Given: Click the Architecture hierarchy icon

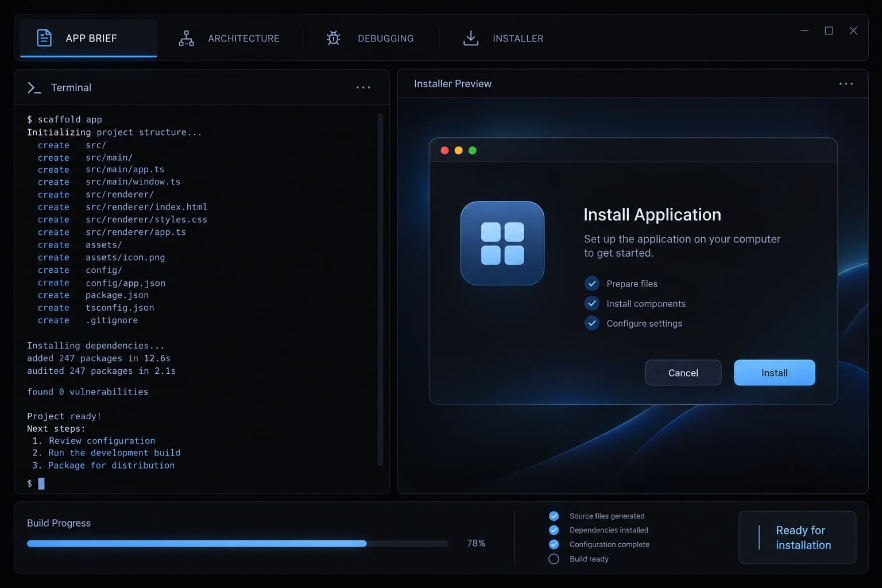Looking at the screenshot, I should (x=186, y=38).
